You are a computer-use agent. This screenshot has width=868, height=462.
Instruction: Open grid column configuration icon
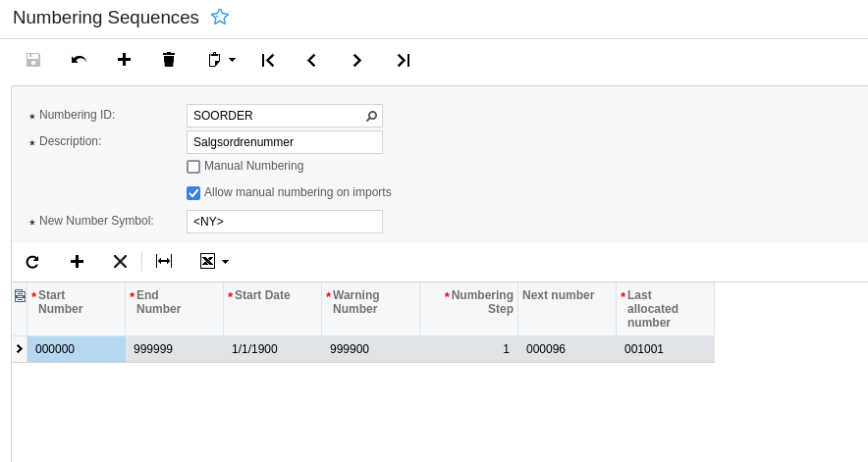[20, 296]
